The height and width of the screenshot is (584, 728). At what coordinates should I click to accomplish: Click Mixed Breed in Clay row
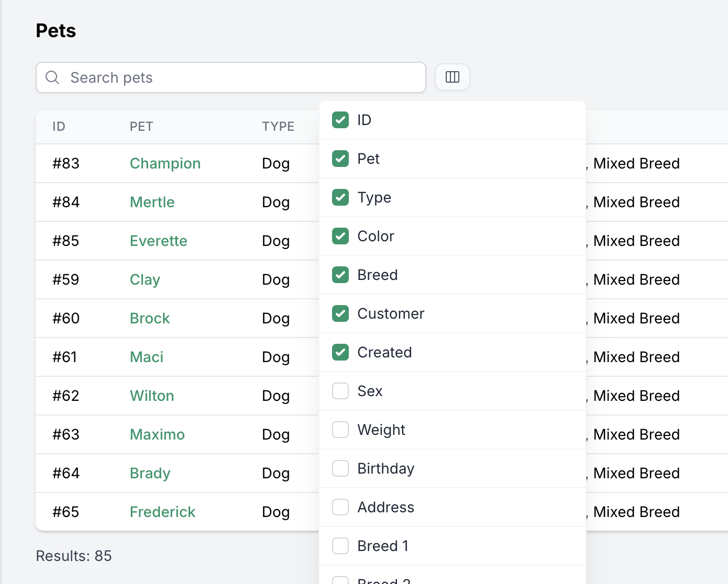[x=636, y=279]
